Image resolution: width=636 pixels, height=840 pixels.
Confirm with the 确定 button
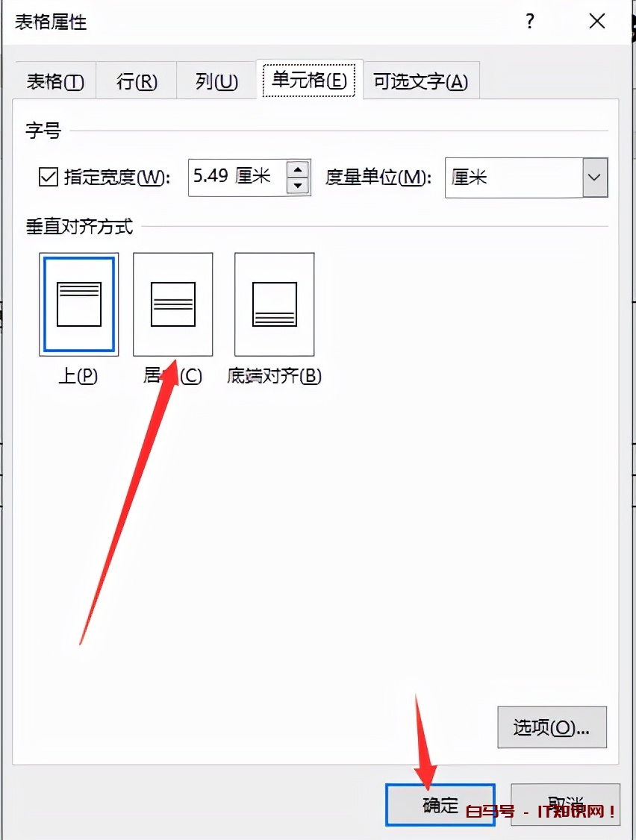(x=440, y=805)
